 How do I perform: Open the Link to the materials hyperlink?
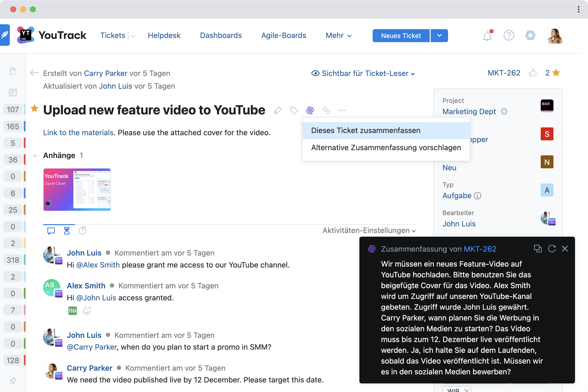coord(78,133)
